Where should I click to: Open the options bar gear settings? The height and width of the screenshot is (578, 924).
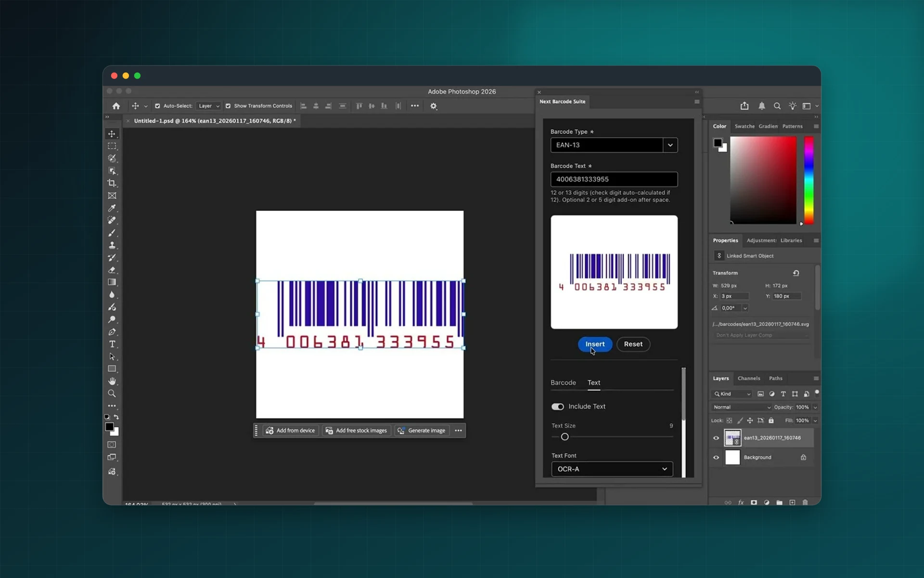point(434,106)
